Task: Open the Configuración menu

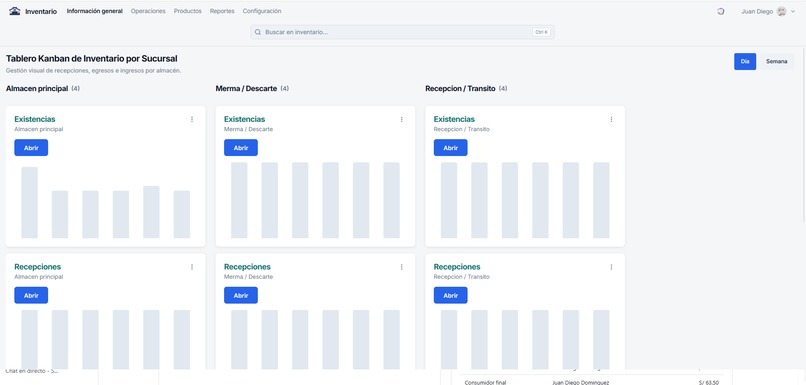Action: (262, 11)
